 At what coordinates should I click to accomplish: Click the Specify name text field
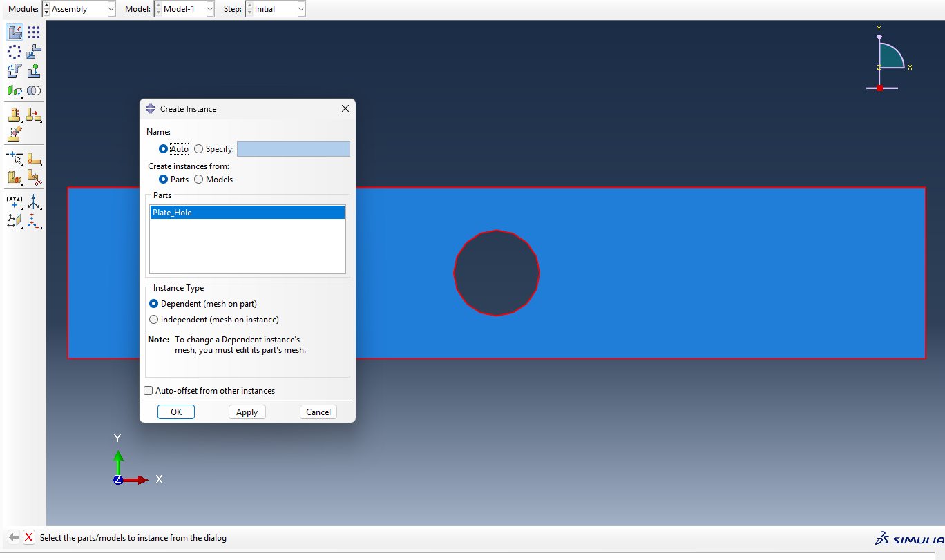click(x=293, y=149)
